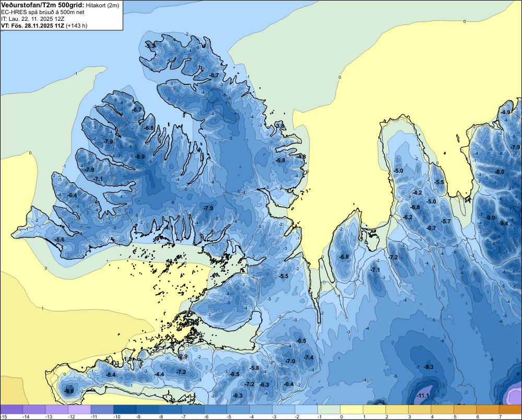Click the '7' legend scale label
This screenshot has width=522, height=420.
pos(501,417)
